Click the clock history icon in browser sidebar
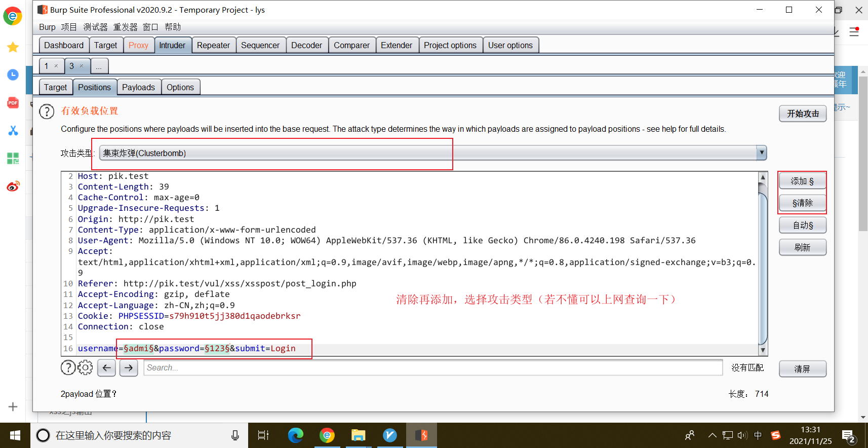Screen dimensions: 868x448 tap(13, 75)
